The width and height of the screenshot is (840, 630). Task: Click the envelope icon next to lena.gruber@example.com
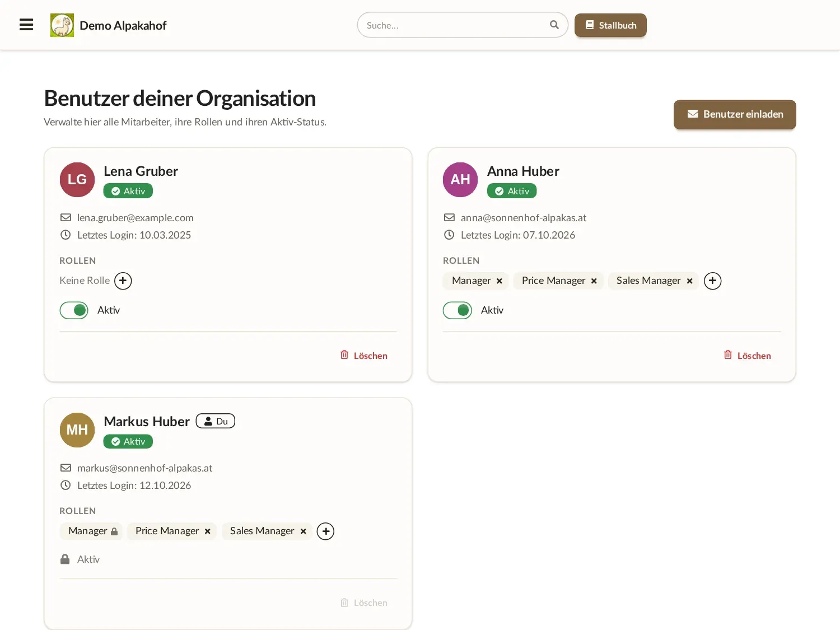(66, 217)
